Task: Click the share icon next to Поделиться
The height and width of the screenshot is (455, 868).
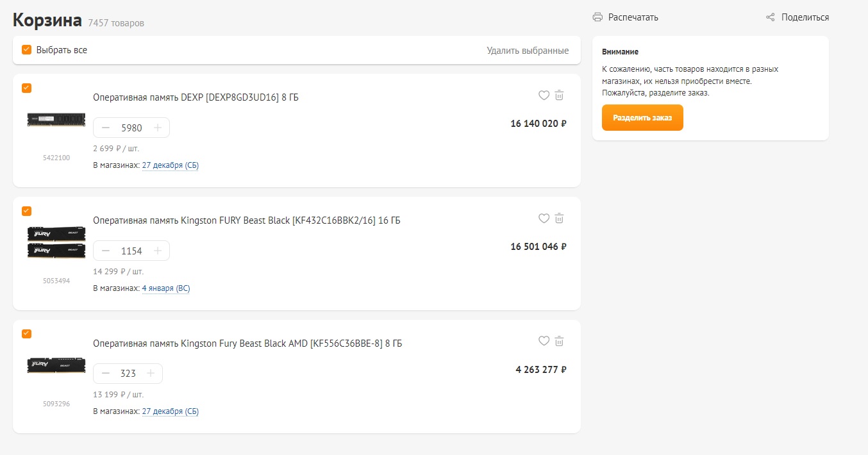Action: point(771,17)
